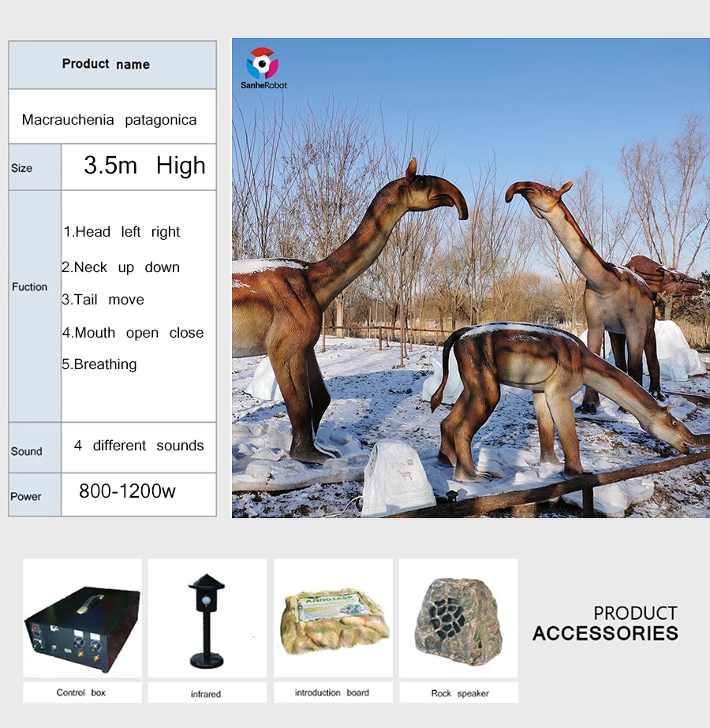
Task: Click the SanheRobot logo icon
Action: pos(263,63)
